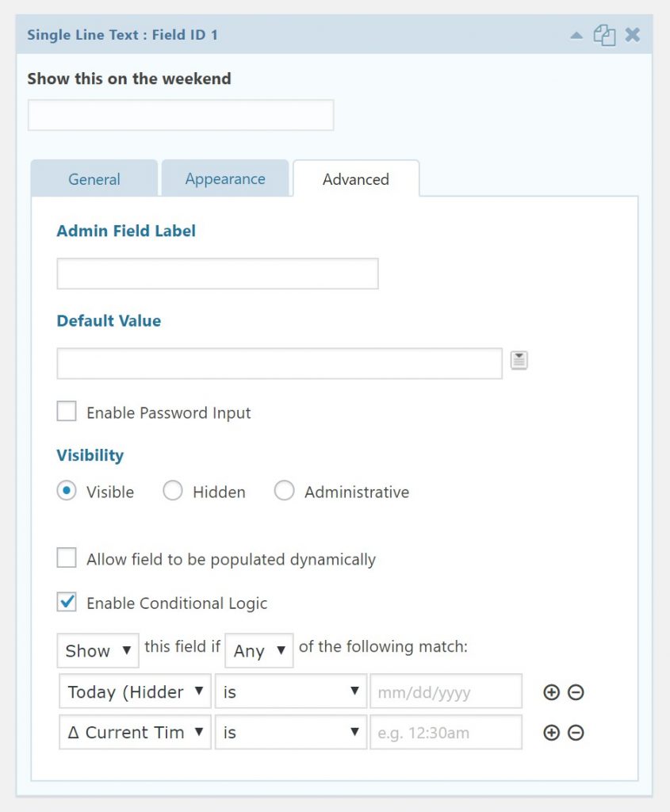Check Enable Password Input
Image resolution: width=670 pixels, height=812 pixels.
[x=67, y=411]
